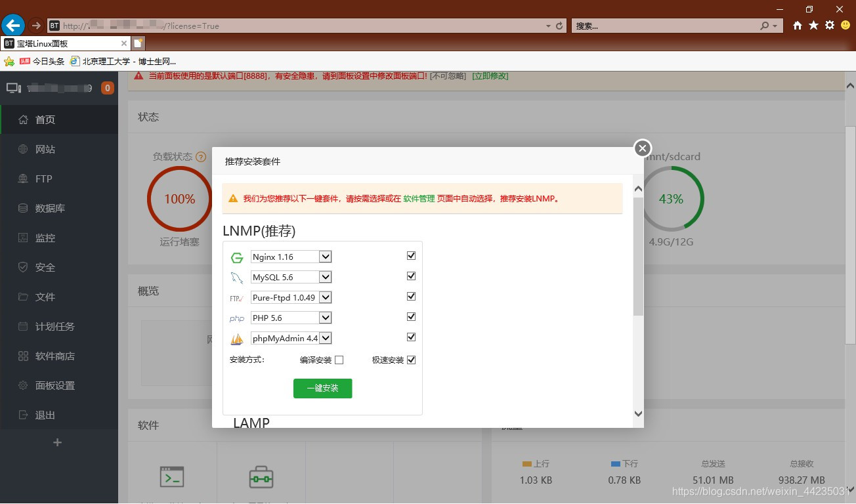Uncheck the MySQL 5.6 checkbox
Screen dimensions: 856x504
tap(412, 276)
